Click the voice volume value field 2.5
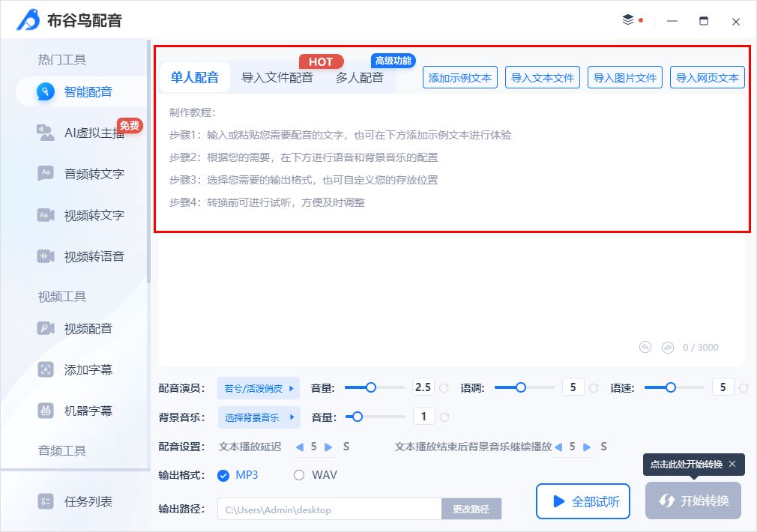 click(423, 387)
